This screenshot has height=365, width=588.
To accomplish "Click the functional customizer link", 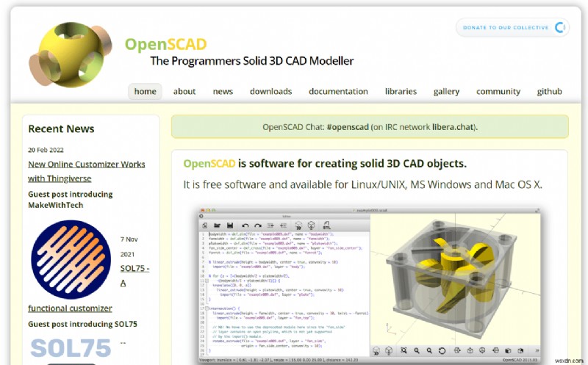I will point(70,308).
